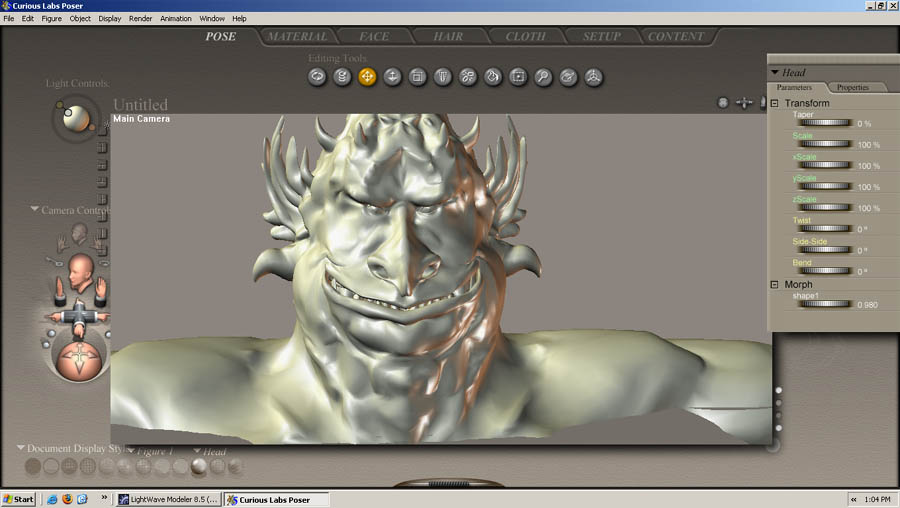Select the Rotate editing tool

click(318, 76)
